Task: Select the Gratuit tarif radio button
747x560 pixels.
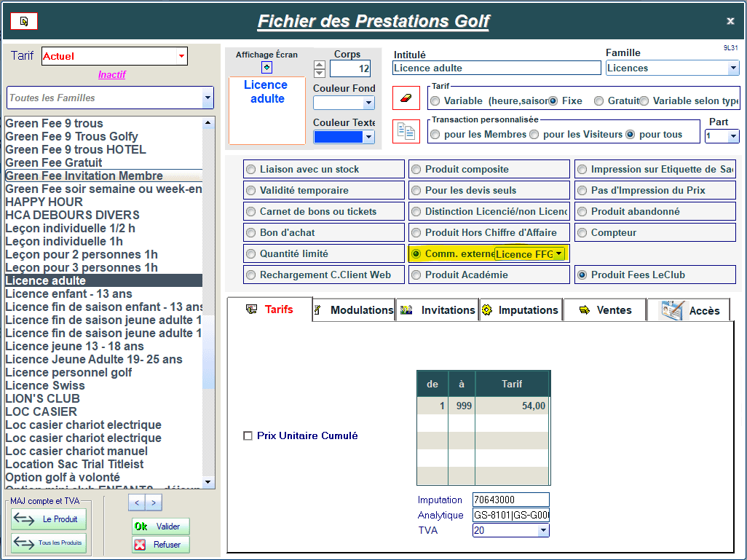Action: 599,101
